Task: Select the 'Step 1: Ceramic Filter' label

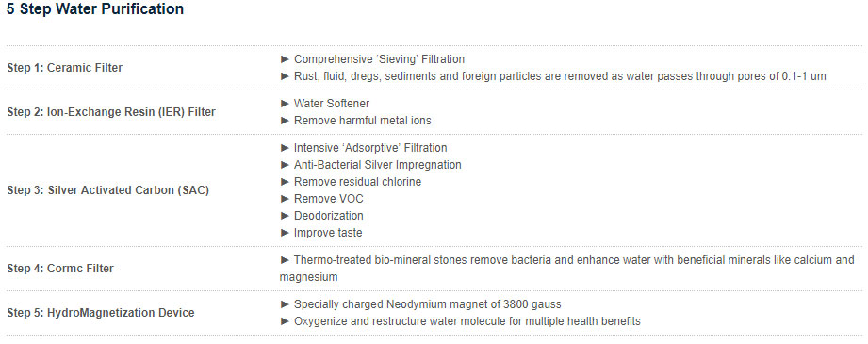Action: (x=65, y=68)
